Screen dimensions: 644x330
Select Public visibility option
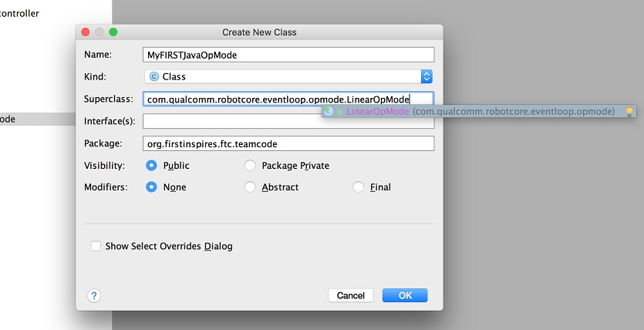pos(151,165)
